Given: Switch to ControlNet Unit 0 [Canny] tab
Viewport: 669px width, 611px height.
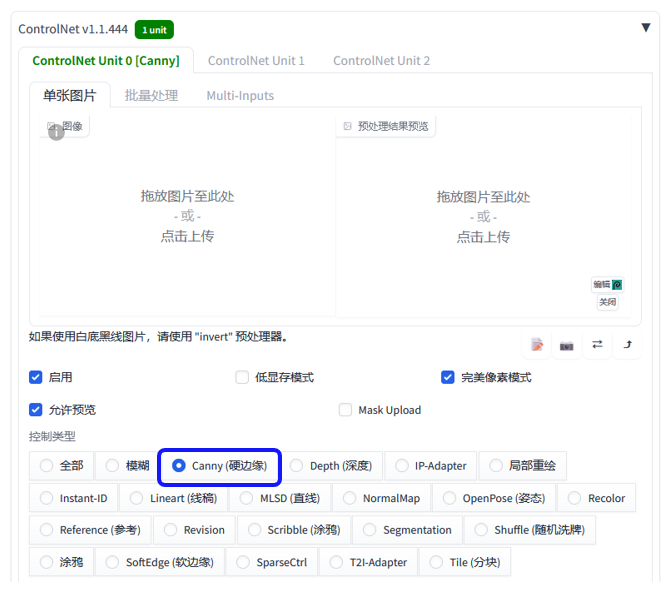Looking at the screenshot, I should pos(106,61).
